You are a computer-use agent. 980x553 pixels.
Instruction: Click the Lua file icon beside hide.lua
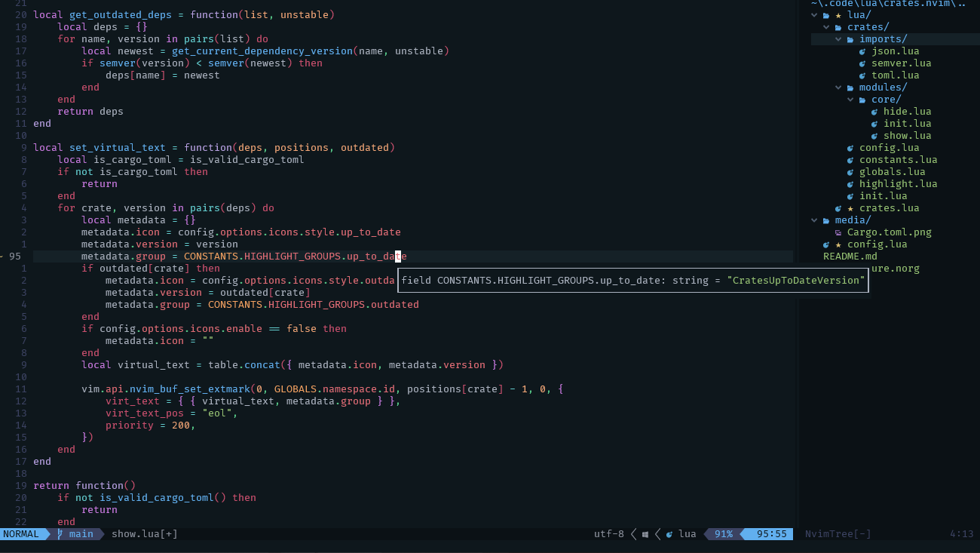point(874,112)
